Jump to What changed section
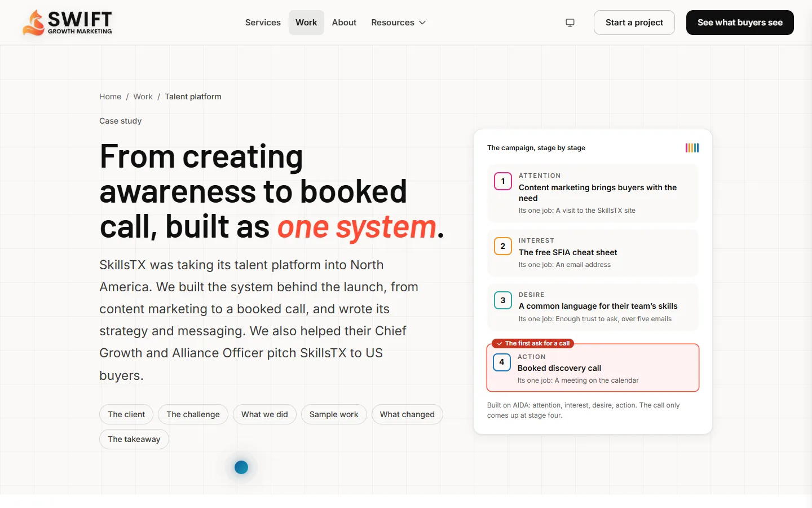Viewport: 812px width, 508px height. click(407, 414)
